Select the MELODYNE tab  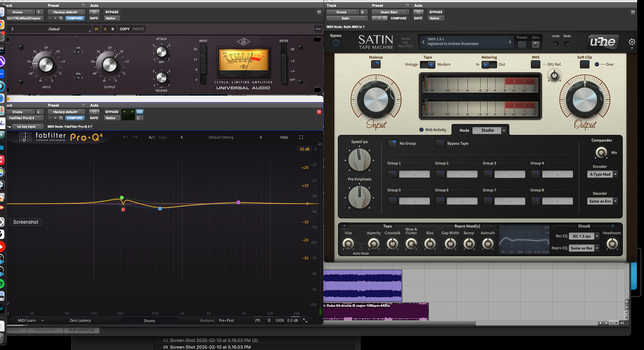pos(45,330)
